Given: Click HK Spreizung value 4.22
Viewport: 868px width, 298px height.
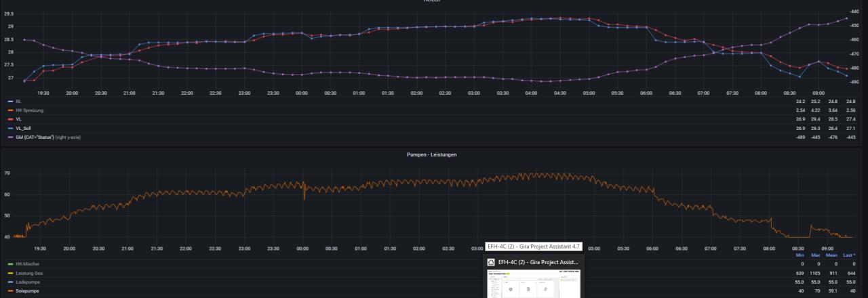Looking at the screenshot, I should [x=816, y=110].
